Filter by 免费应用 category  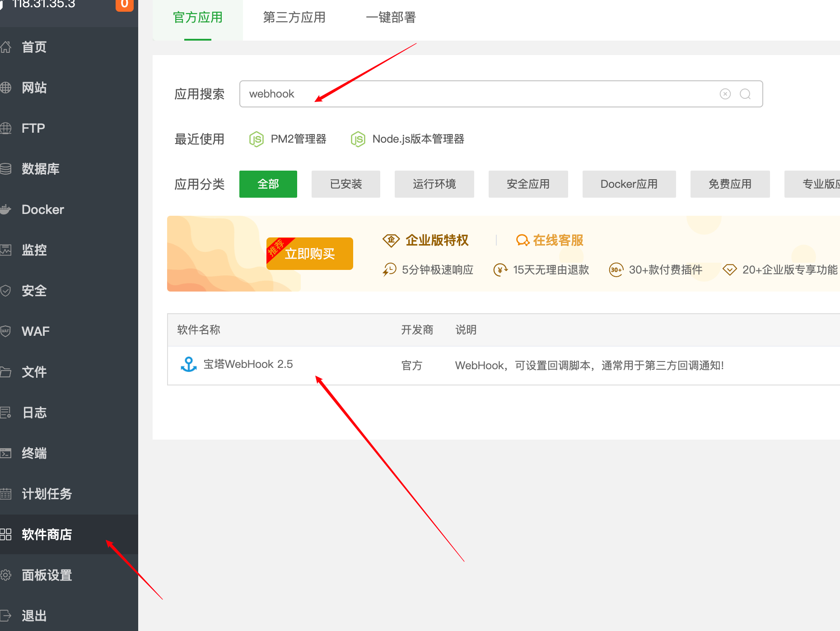[730, 184]
